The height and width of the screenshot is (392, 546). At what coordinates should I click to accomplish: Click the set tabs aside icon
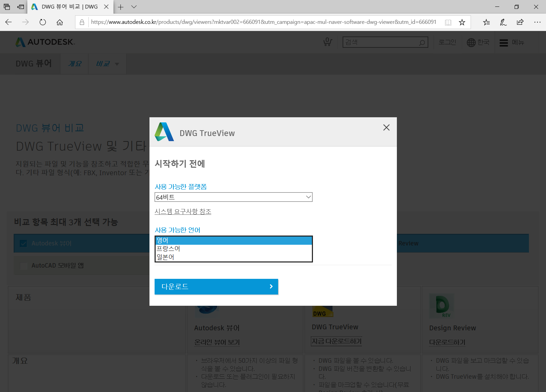21,7
